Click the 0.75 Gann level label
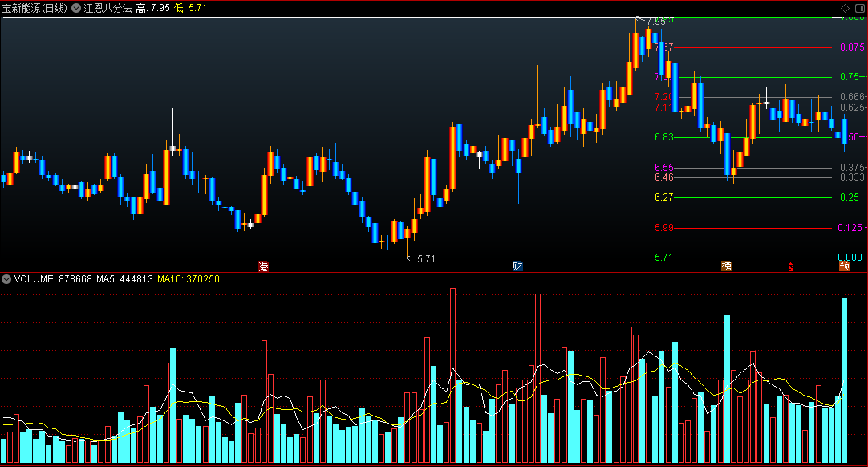This screenshot has height=467, width=868. tap(850, 77)
